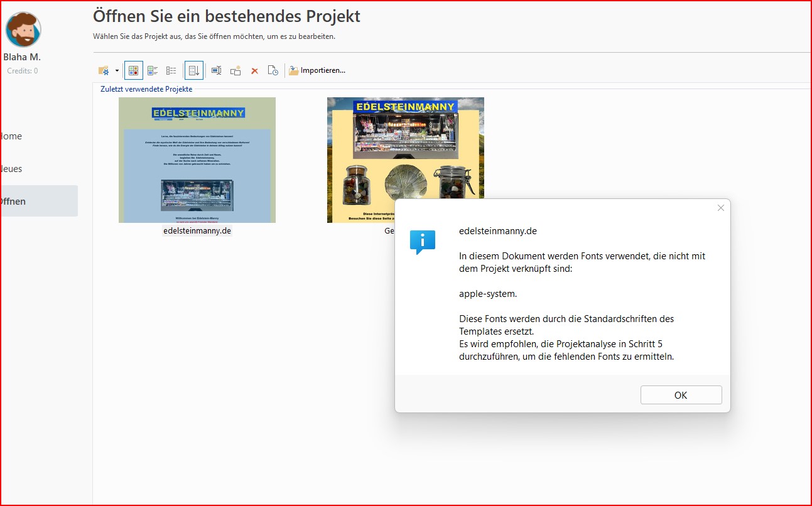This screenshot has width=812, height=506.
Task: Open the Neues section in sidebar
Action: (11, 169)
